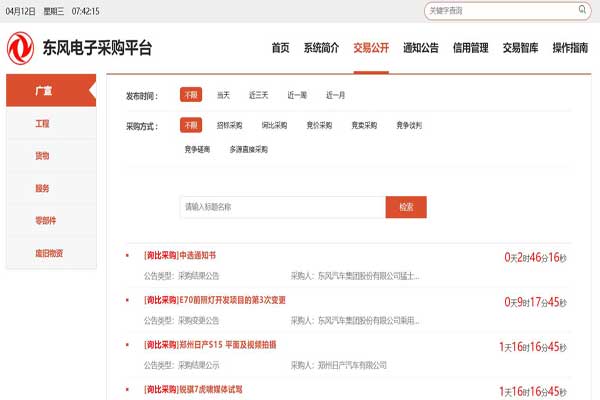Image resolution: width=600 pixels, height=400 pixels.
Task: Focus the 关键字查询 search box
Action: coord(507,11)
